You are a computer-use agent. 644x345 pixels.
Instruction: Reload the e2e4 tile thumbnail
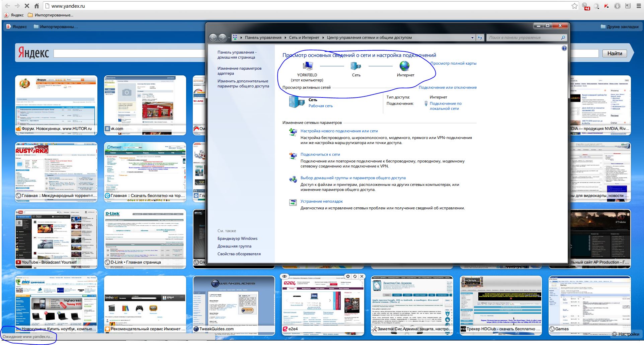355,276
